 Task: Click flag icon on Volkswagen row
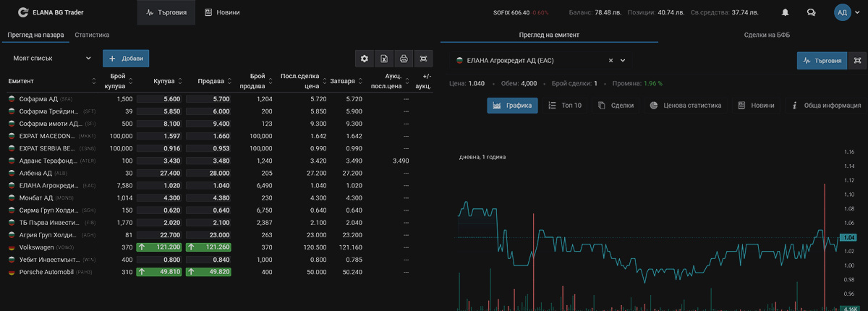12,247
